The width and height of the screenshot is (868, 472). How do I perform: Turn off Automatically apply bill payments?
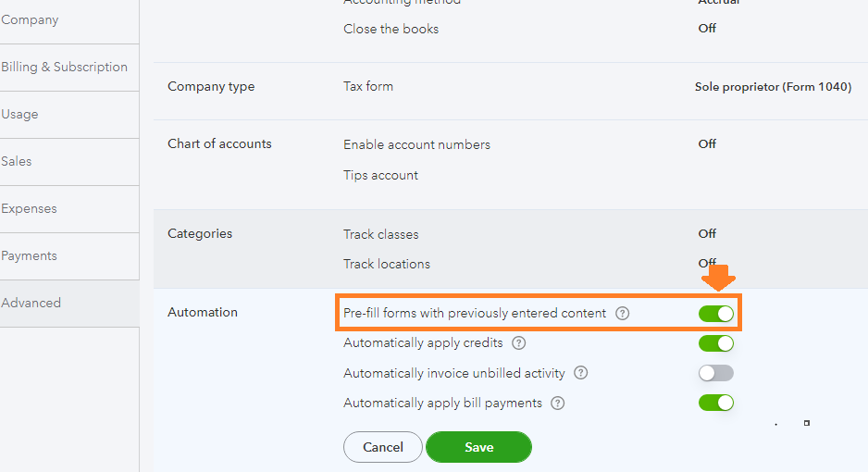point(715,403)
